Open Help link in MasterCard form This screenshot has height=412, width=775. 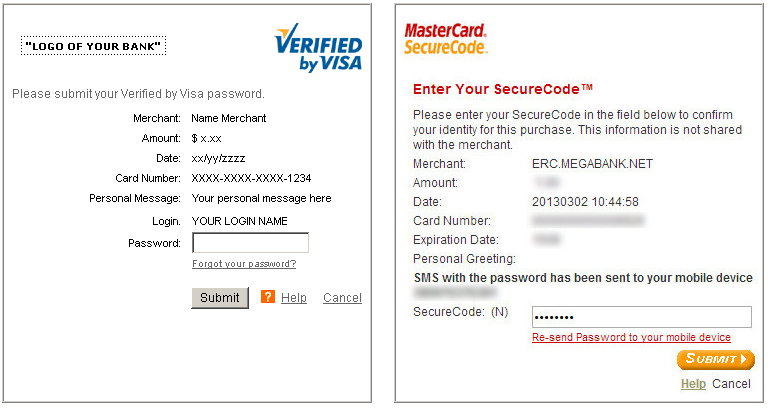(x=693, y=384)
